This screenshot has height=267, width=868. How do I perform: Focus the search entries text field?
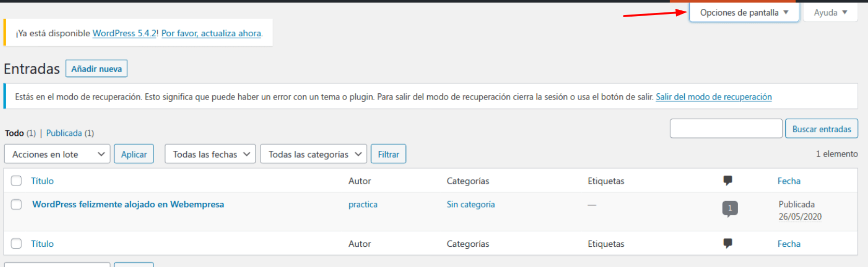(x=726, y=129)
